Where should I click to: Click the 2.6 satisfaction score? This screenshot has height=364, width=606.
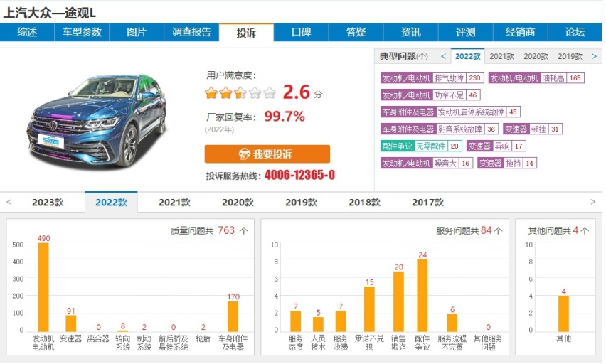297,92
